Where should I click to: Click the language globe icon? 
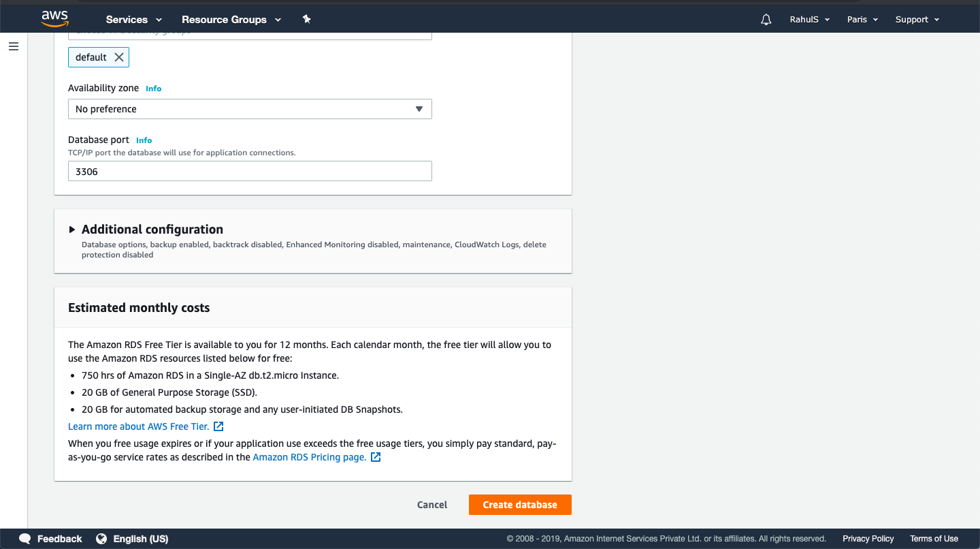[102, 539]
